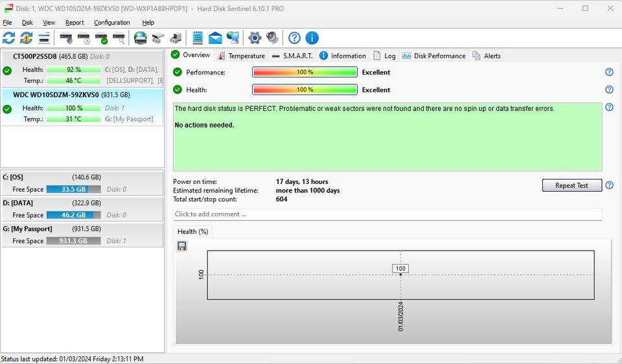
Task: Click the start/stop count value 604
Action: 281,199
